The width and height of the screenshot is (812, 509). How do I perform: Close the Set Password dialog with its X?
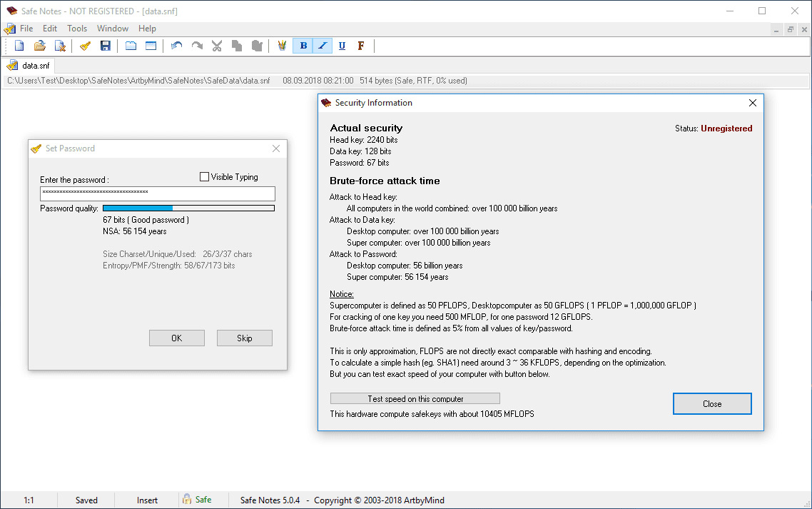276,148
